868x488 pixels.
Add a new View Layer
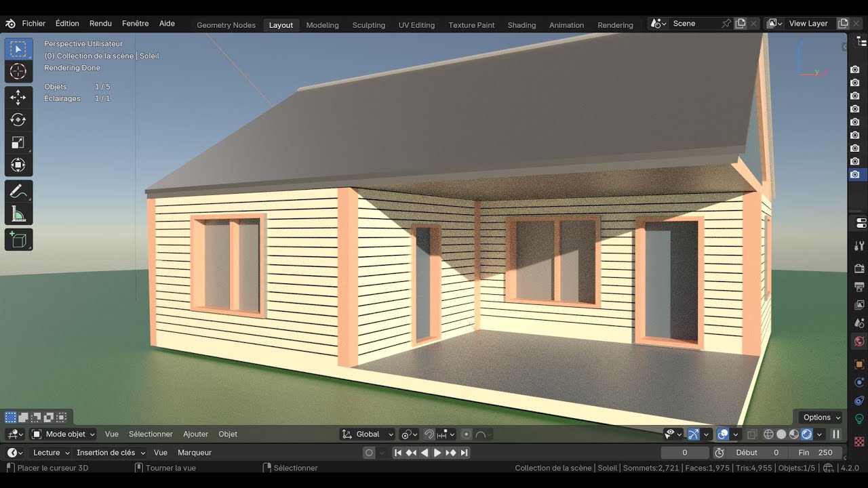coord(843,23)
